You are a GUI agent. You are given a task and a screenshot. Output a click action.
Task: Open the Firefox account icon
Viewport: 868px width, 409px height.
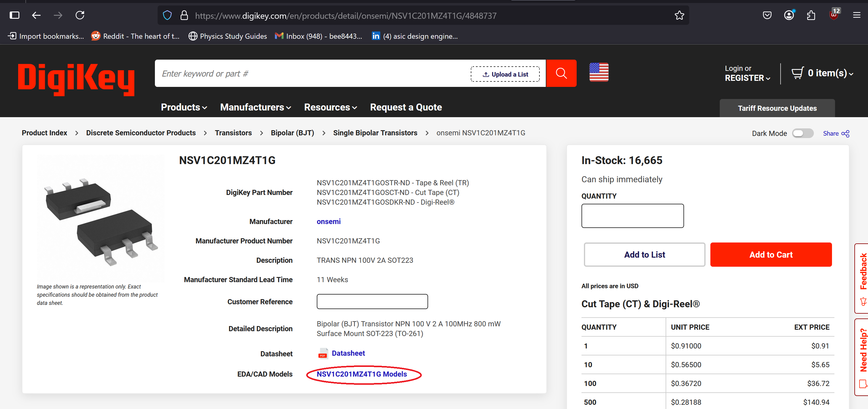pos(789,15)
